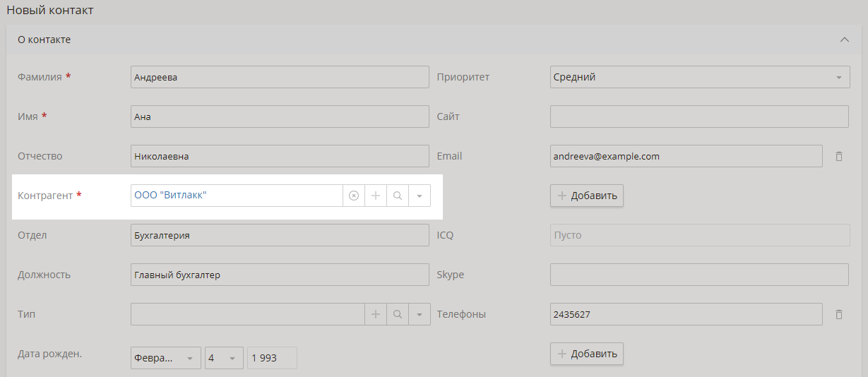The width and height of the screenshot is (868, 377).
Task: Edit the Телефоны field 2435627
Action: pyautogui.click(x=686, y=314)
